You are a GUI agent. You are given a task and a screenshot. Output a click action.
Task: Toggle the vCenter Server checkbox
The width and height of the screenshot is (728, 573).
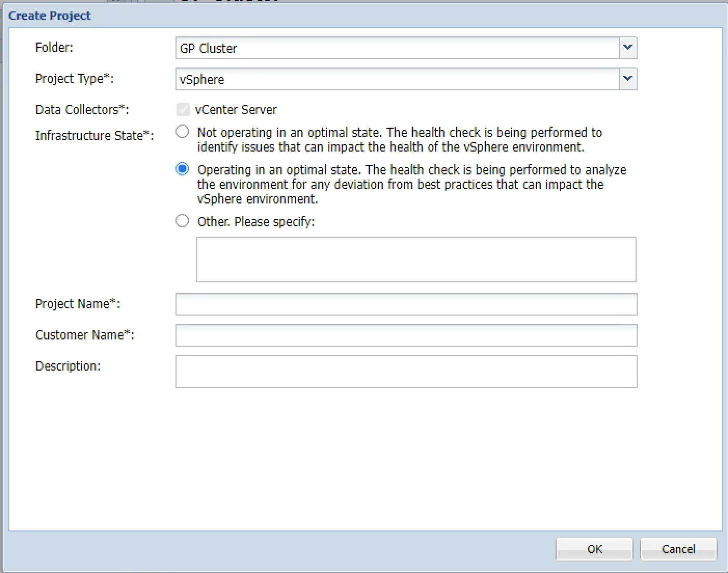coord(183,110)
